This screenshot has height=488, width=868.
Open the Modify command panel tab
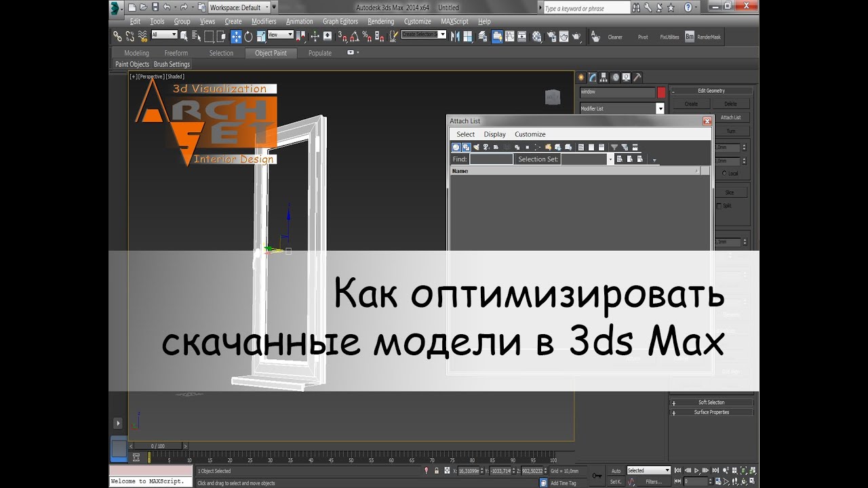click(592, 77)
